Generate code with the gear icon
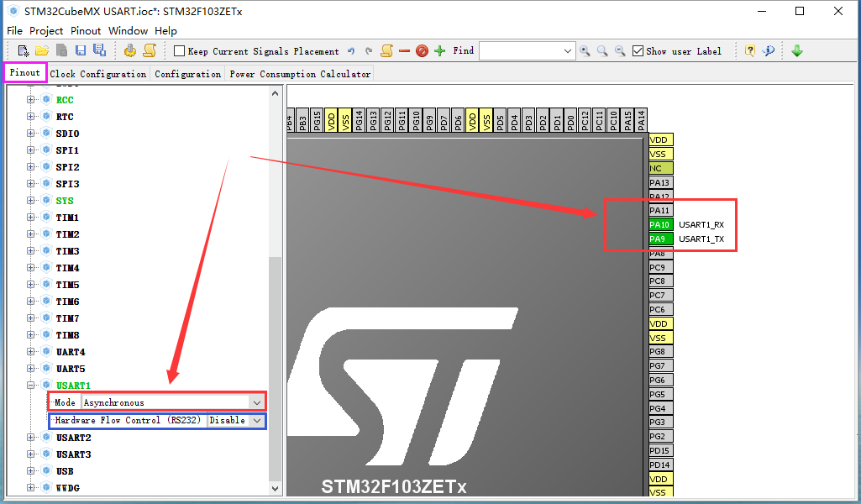Viewport: 861px width, 504px height. click(130, 51)
